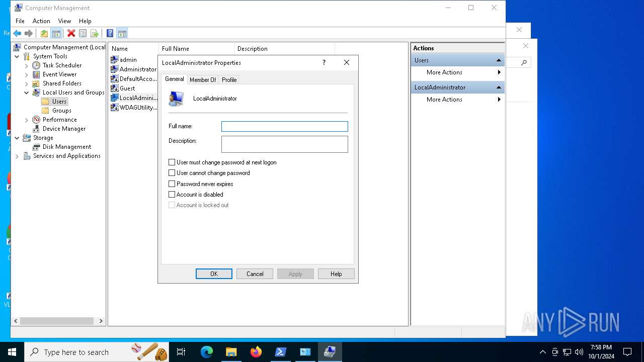Image resolution: width=644 pixels, height=362 pixels.
Task: Check Account is disabled
Action: 172,195
